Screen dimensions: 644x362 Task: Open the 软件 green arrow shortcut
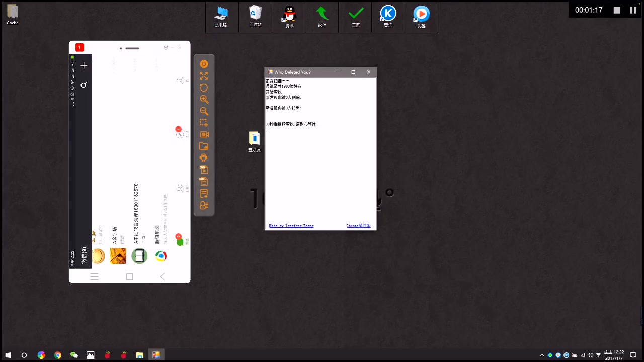(x=322, y=17)
